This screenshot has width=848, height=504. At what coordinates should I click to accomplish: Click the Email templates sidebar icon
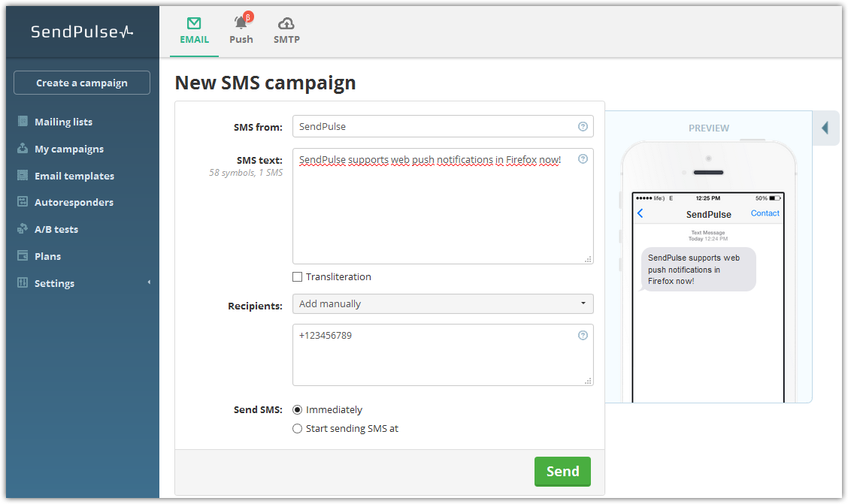(23, 175)
